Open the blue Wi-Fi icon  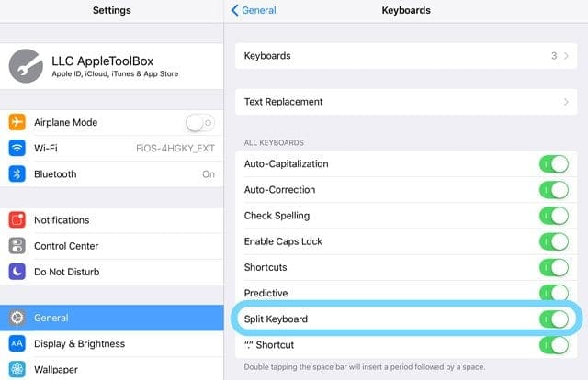pyautogui.click(x=17, y=148)
